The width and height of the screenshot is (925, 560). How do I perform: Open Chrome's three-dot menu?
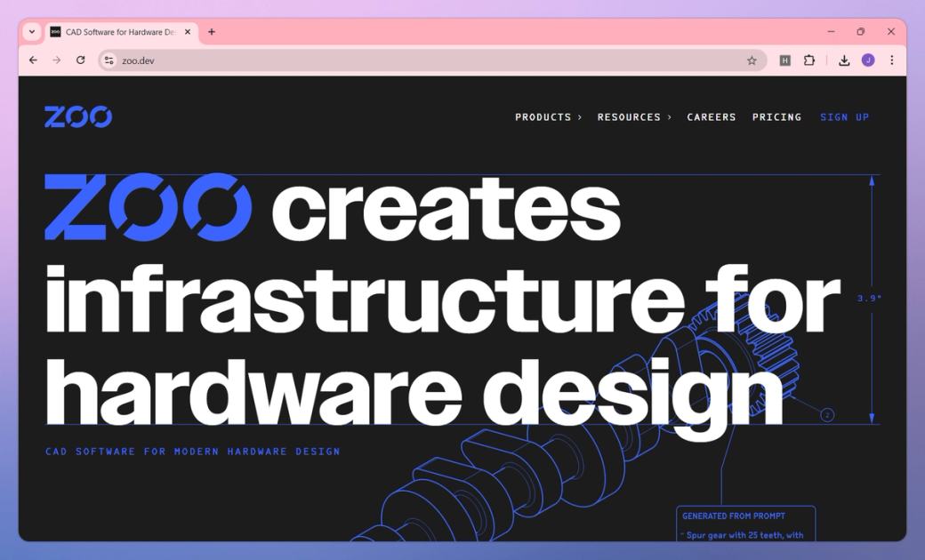click(x=892, y=60)
